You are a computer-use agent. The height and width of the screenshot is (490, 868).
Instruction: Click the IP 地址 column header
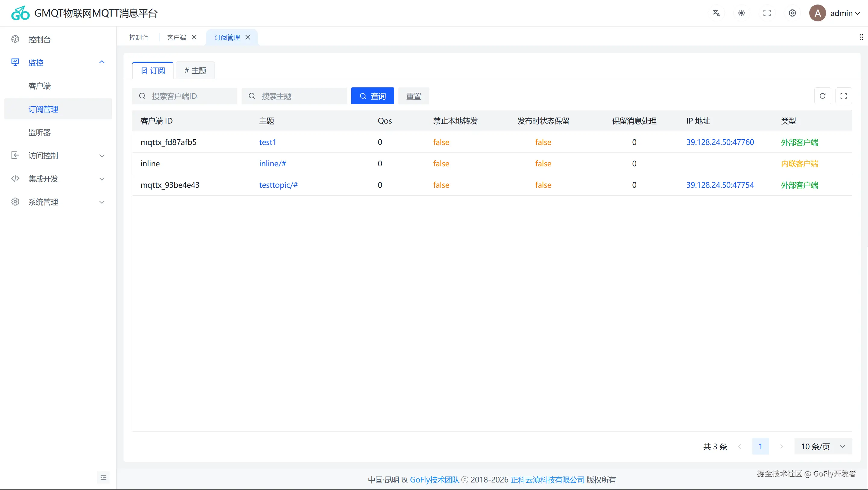[698, 121]
